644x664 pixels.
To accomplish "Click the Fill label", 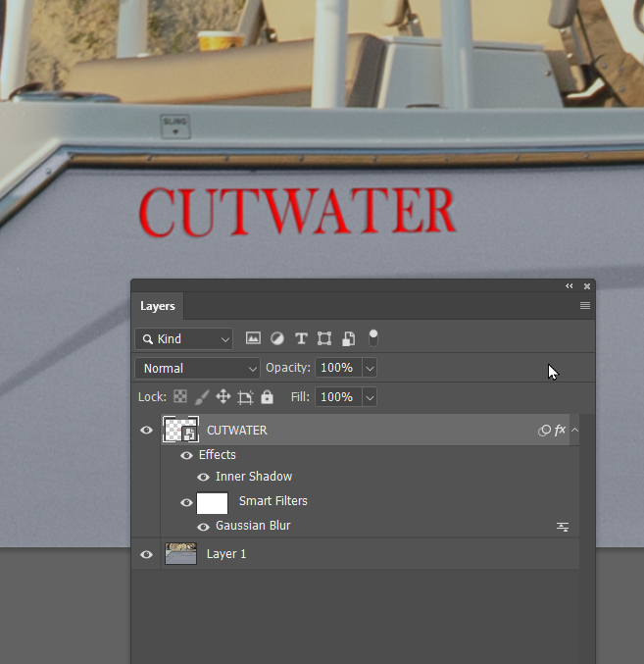I will point(300,397).
